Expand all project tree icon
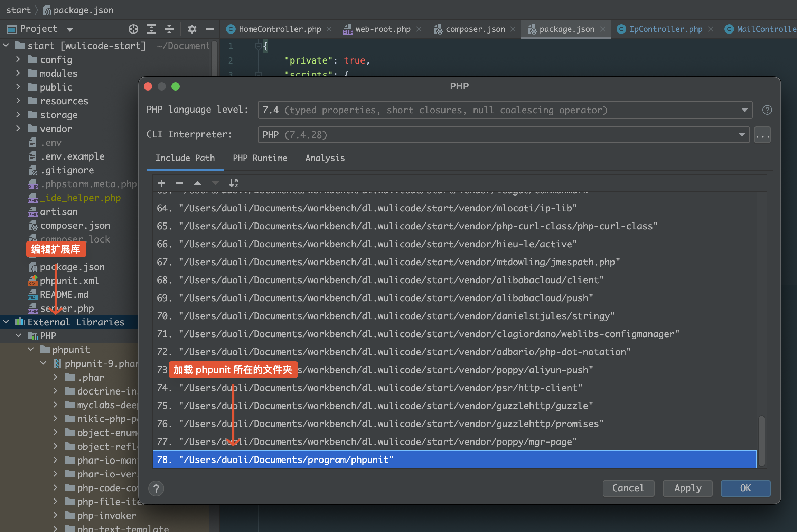This screenshot has width=797, height=532. click(151, 29)
